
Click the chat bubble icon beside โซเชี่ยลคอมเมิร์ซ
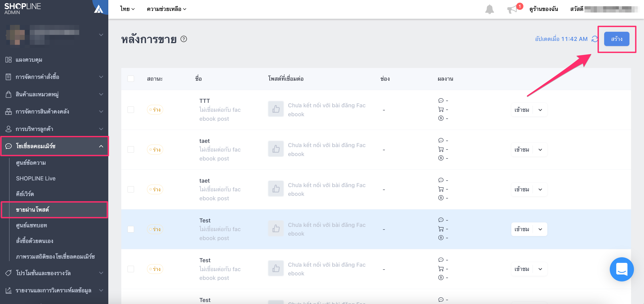(9, 146)
